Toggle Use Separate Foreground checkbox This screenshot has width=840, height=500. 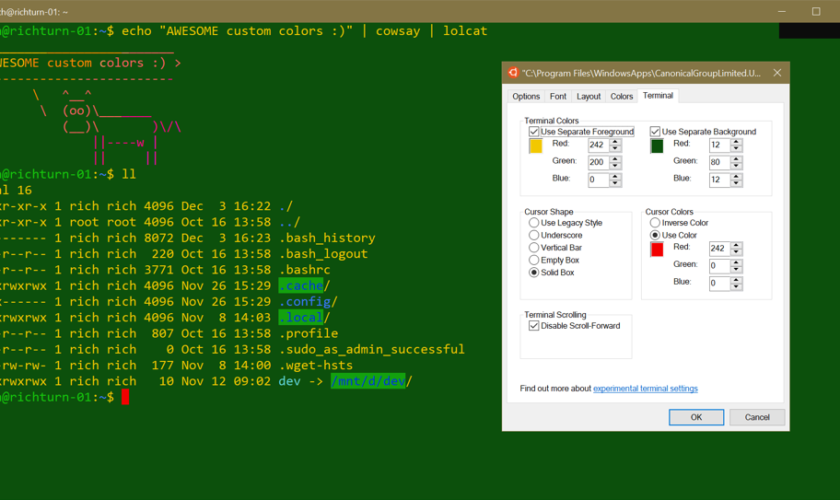(x=535, y=132)
